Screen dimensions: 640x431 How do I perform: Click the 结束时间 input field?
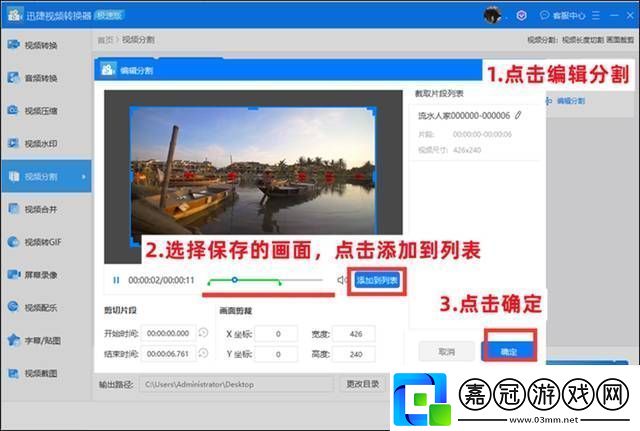click(168, 353)
